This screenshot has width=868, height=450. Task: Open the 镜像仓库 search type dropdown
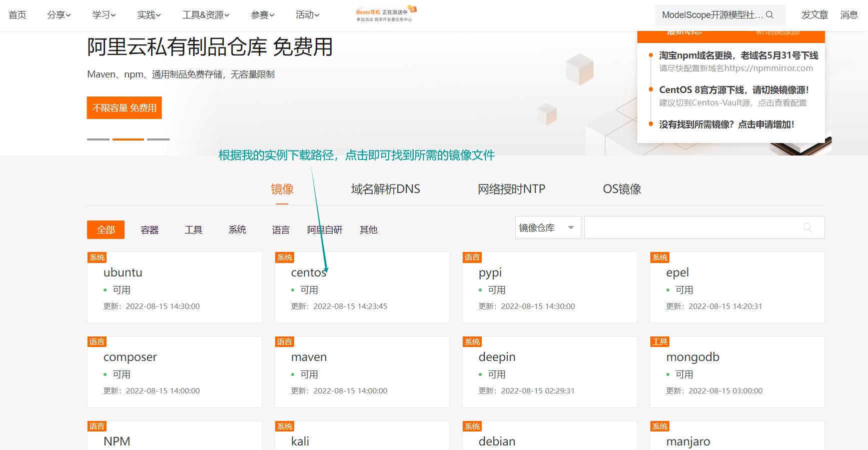548,228
